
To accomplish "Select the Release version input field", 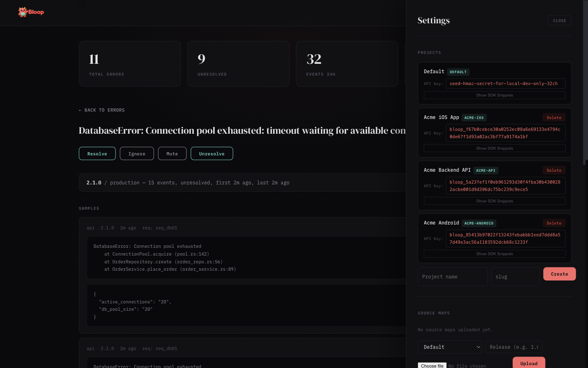I will (x=514, y=347).
